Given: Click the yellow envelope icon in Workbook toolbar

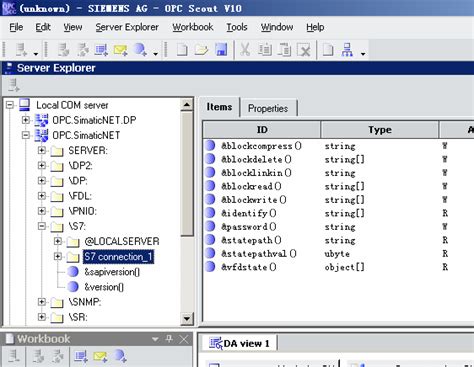Looking at the screenshot, I should tap(100, 357).
